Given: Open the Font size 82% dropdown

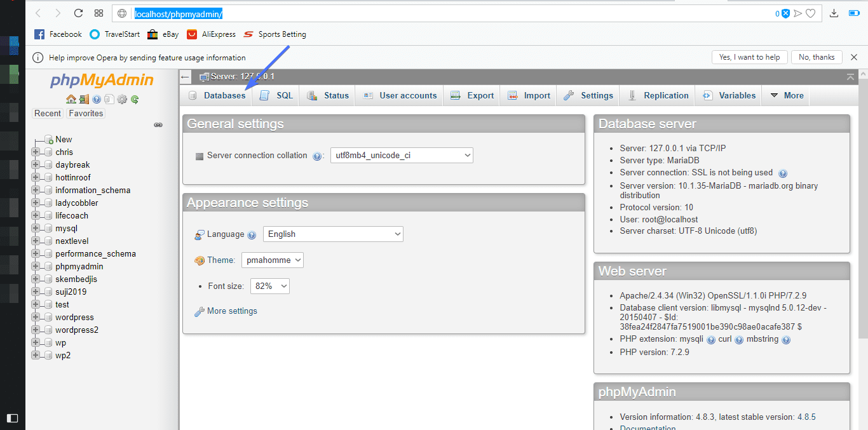Looking at the screenshot, I should [270, 286].
